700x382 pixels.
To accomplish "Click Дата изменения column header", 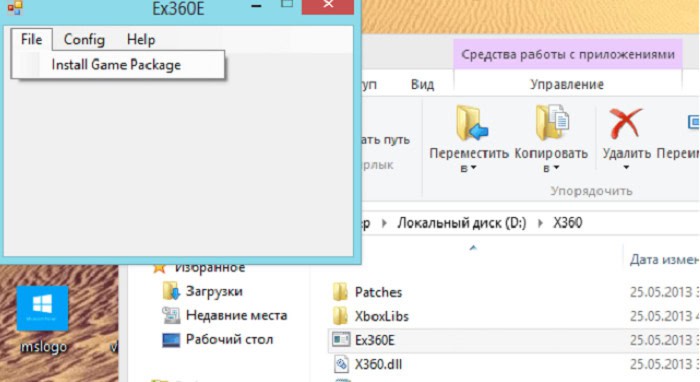I will 663,259.
